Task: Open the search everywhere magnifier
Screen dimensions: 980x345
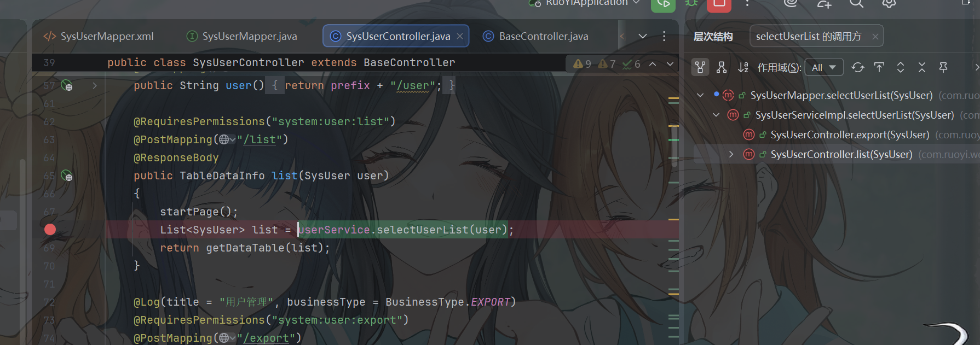Action: [x=856, y=4]
